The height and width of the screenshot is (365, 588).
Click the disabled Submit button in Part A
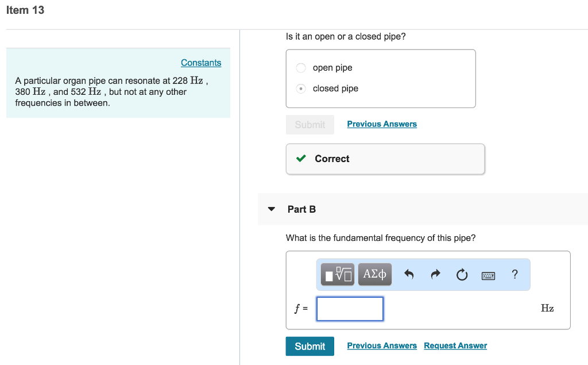pyautogui.click(x=310, y=124)
